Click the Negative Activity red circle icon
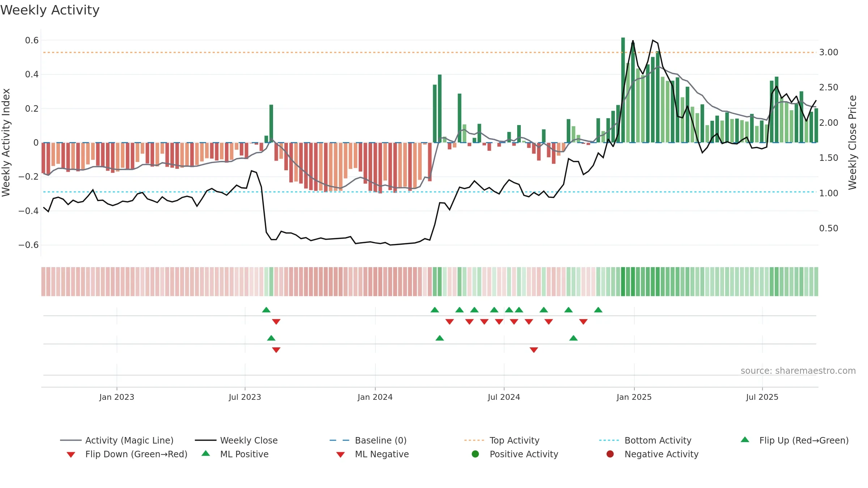The width and height of the screenshot is (868, 488). point(610,454)
